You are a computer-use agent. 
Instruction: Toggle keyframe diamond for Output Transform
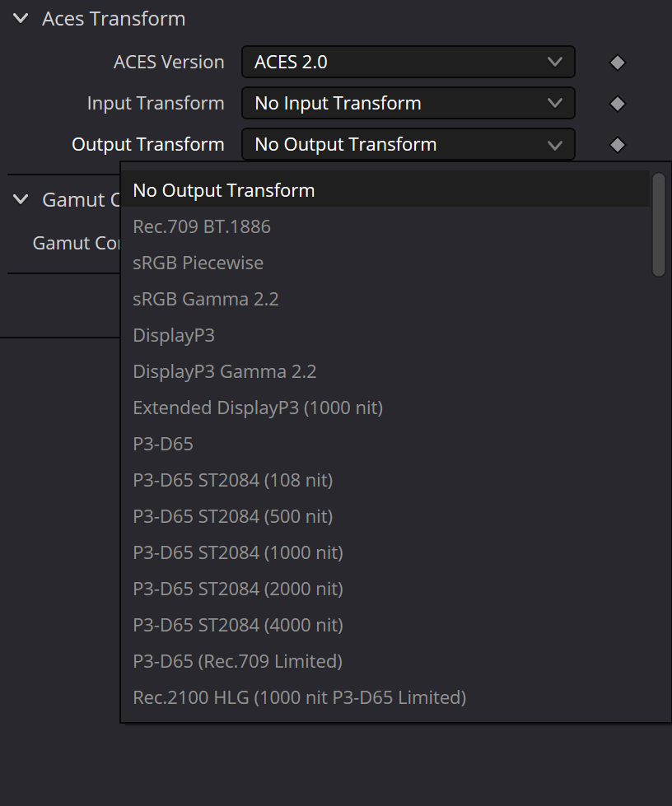[617, 145]
